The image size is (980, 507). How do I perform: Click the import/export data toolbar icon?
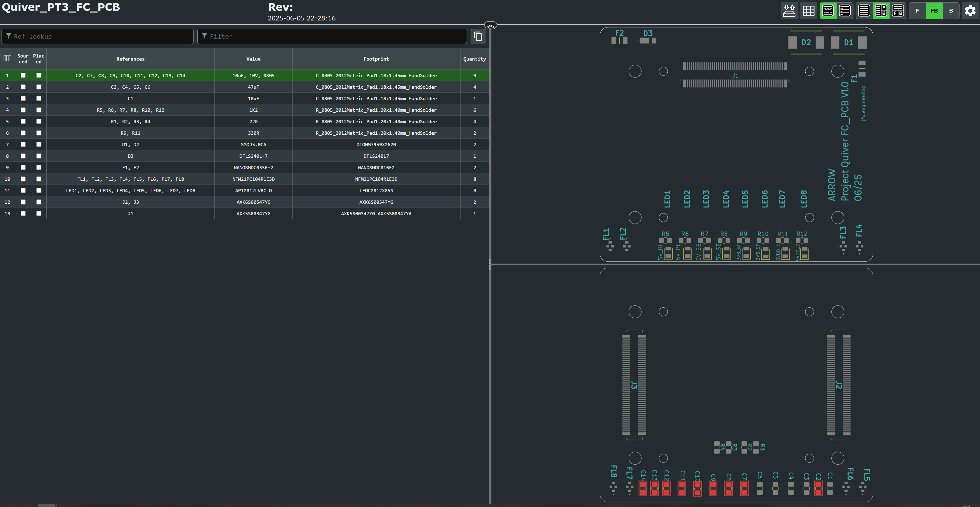[790, 11]
